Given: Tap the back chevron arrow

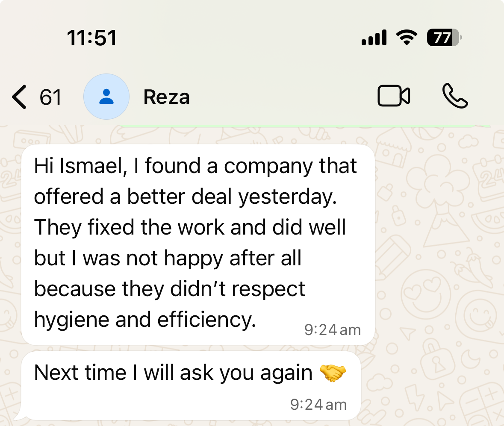Looking at the screenshot, I should pyautogui.click(x=19, y=97).
